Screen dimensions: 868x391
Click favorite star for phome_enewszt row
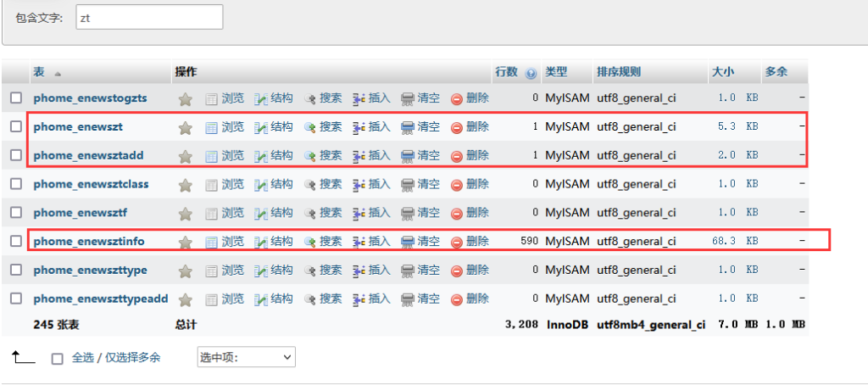pos(186,128)
